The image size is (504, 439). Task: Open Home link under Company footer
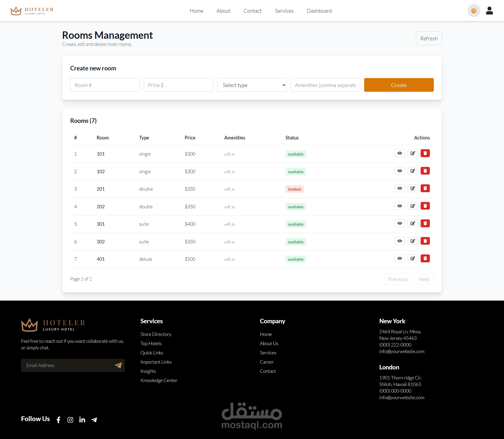point(266,334)
